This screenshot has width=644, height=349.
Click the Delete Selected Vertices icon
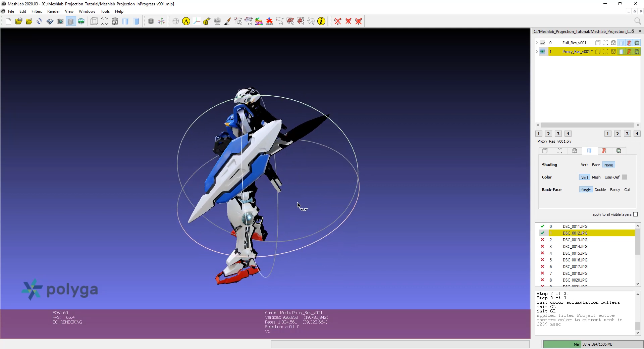click(x=338, y=21)
